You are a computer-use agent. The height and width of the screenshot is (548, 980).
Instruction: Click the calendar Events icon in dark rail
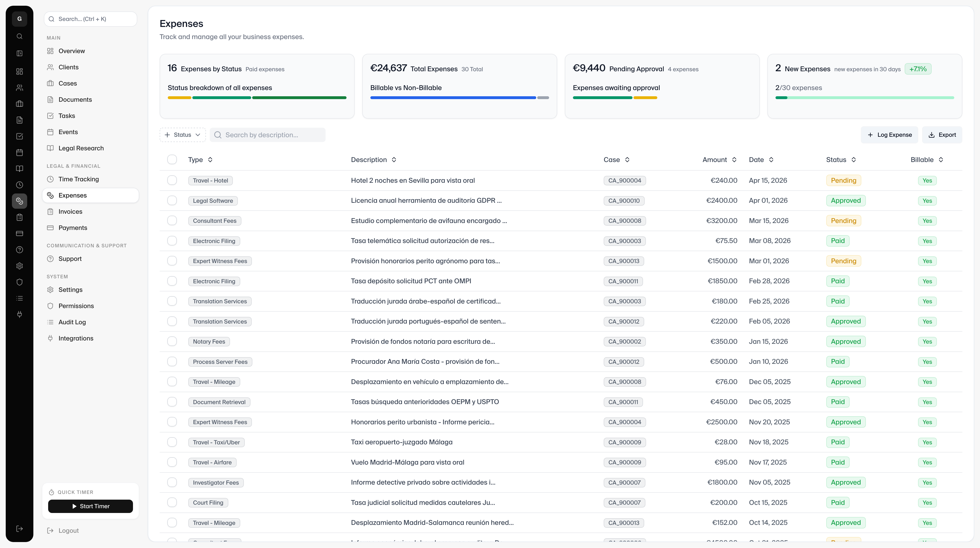coord(19,152)
